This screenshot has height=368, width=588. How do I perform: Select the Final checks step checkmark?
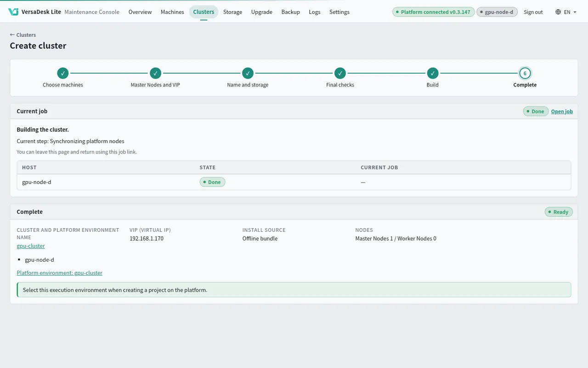click(340, 73)
